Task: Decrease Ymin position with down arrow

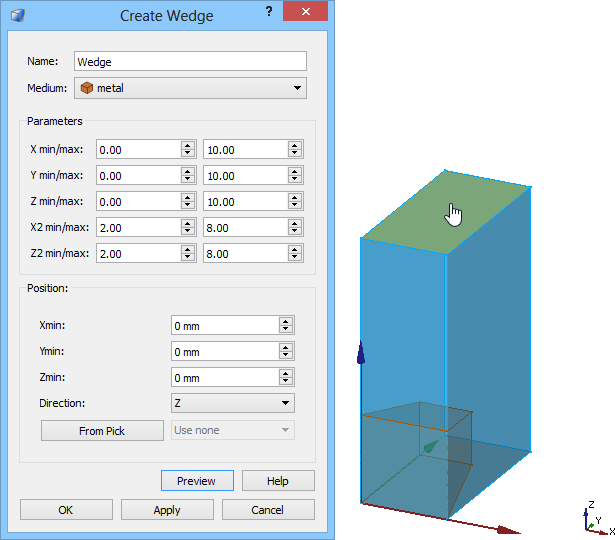Action: click(286, 356)
